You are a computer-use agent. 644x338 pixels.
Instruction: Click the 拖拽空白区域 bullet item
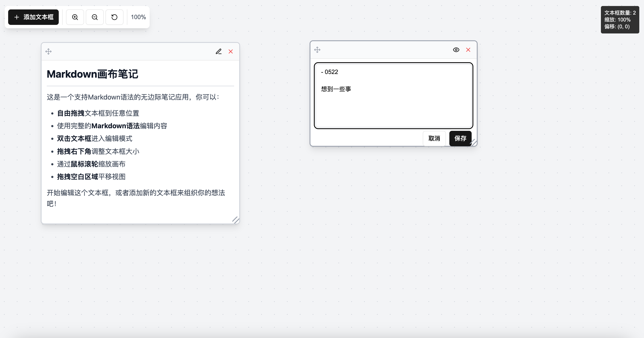tap(91, 177)
